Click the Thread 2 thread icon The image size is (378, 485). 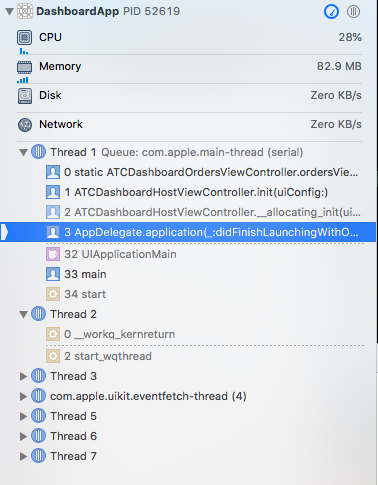pyautogui.click(x=38, y=314)
